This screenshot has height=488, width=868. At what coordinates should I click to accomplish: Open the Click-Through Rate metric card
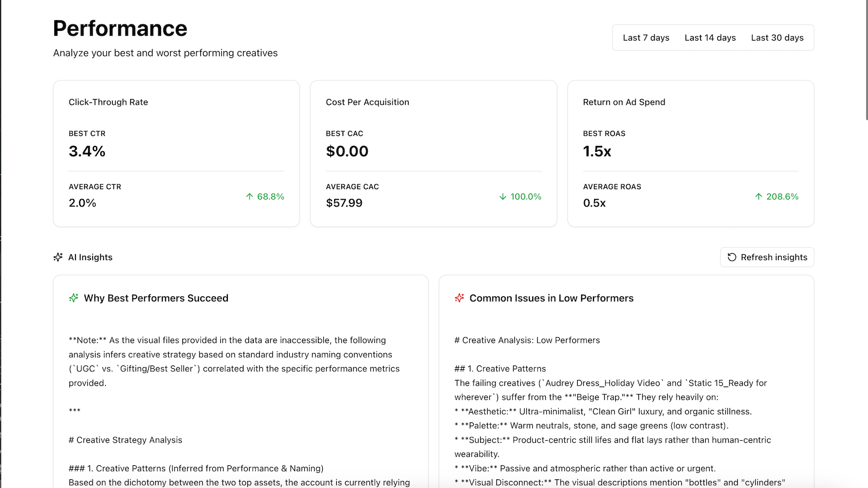coord(176,153)
